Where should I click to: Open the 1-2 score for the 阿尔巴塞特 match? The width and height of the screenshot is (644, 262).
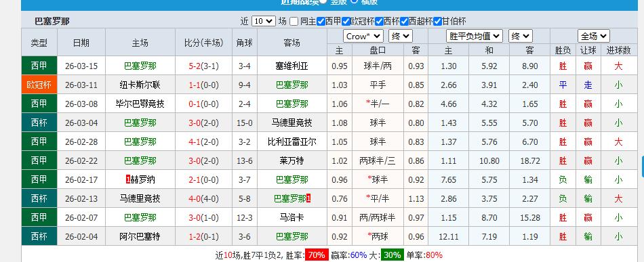click(195, 237)
